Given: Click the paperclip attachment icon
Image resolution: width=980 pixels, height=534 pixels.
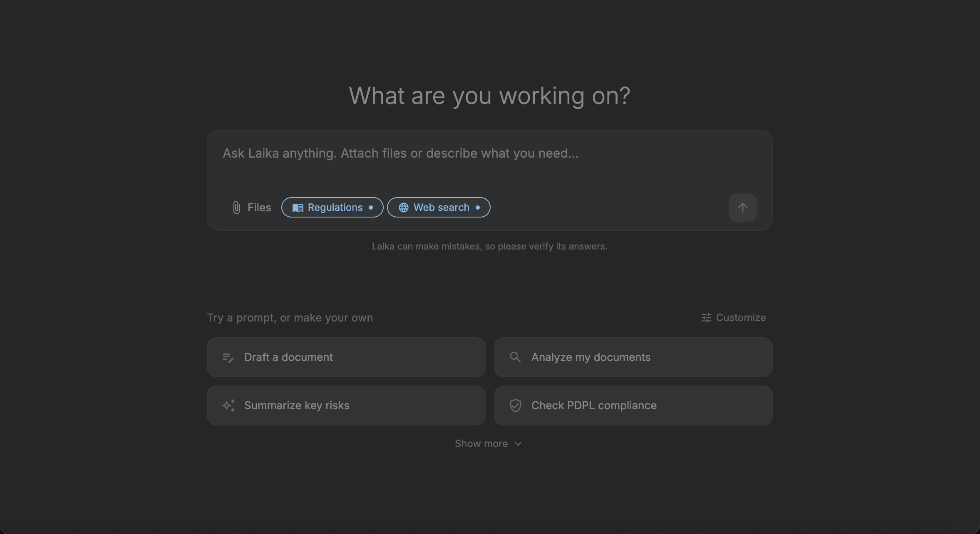Looking at the screenshot, I should pos(236,207).
